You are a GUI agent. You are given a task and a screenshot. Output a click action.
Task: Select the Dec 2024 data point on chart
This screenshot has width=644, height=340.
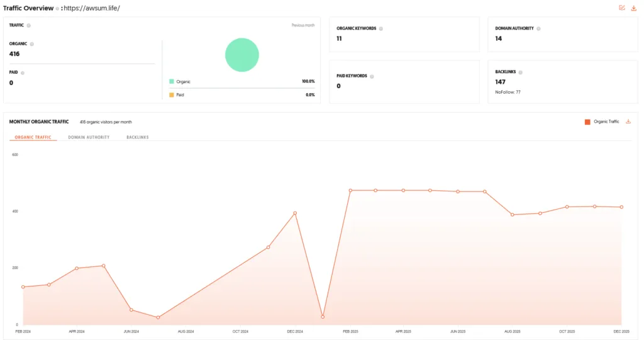295,213
